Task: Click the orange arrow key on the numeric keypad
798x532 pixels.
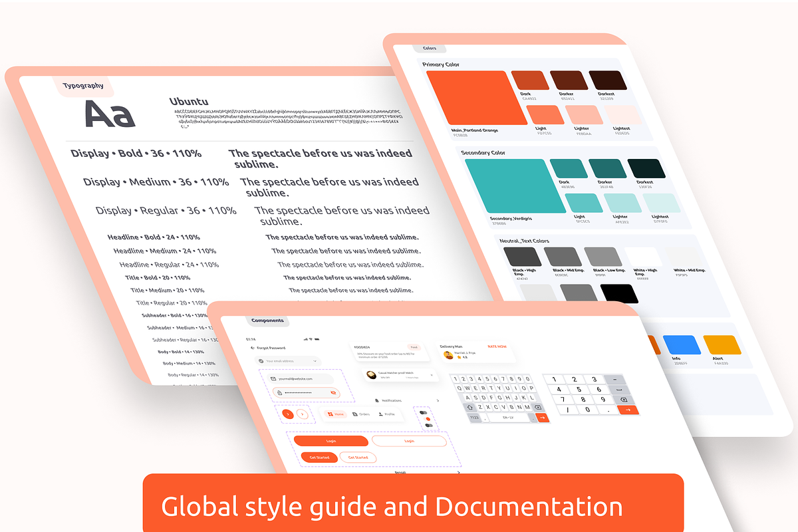Action: (x=628, y=410)
